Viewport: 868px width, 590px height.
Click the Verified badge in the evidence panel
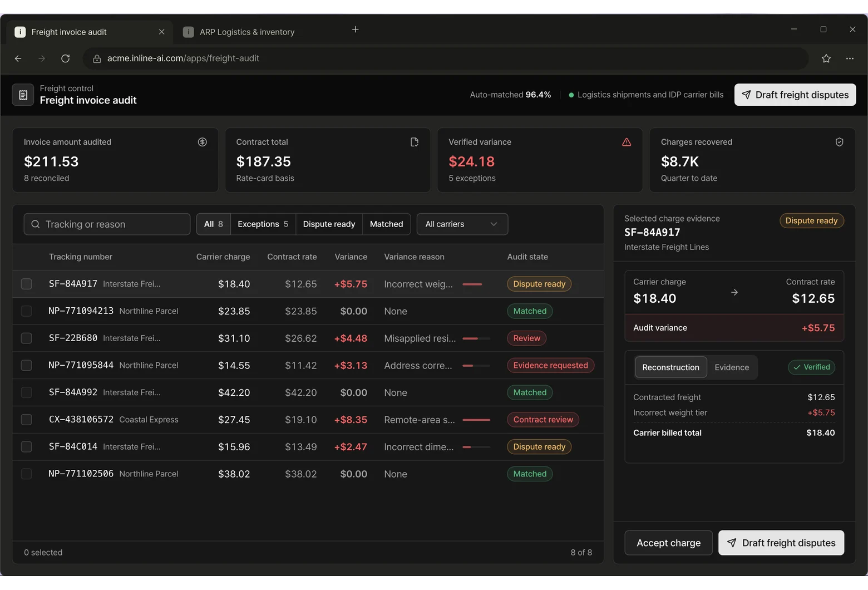pyautogui.click(x=812, y=367)
